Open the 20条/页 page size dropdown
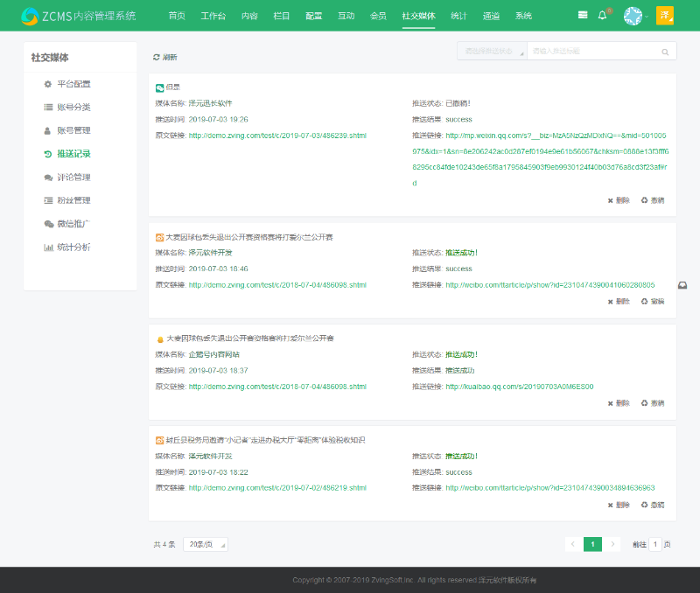Viewport: 700px width, 593px height. click(x=206, y=544)
